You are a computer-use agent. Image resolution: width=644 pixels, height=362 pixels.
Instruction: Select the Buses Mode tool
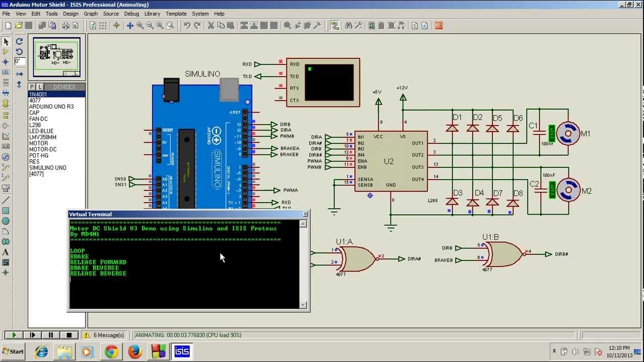(6, 93)
